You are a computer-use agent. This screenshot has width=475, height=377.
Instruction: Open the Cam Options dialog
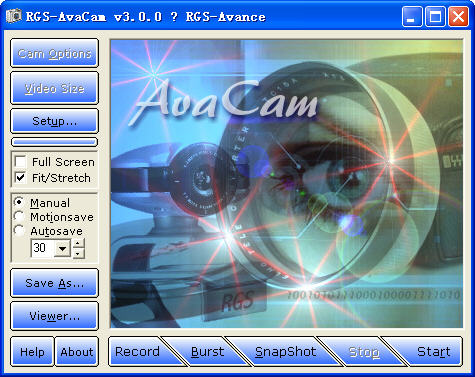pyautogui.click(x=54, y=53)
